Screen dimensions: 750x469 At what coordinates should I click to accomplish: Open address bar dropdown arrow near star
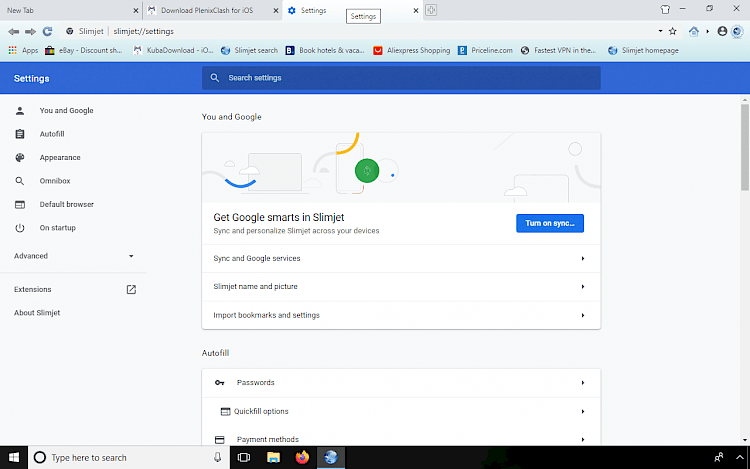pos(660,31)
